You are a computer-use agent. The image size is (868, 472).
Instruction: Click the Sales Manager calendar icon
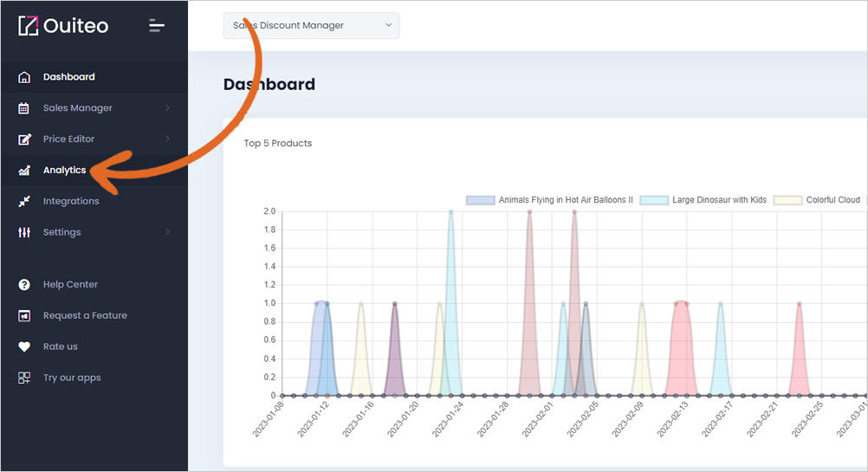click(23, 108)
